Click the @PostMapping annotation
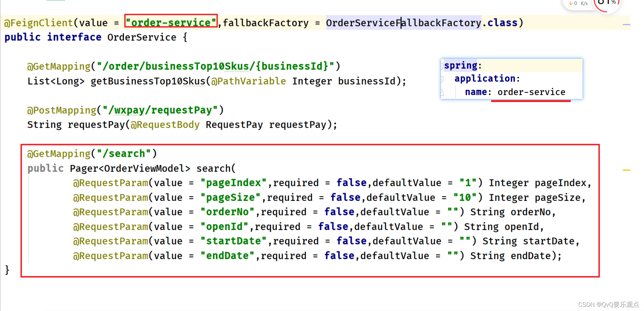Viewport: 644px width, 311px height. [x=62, y=110]
